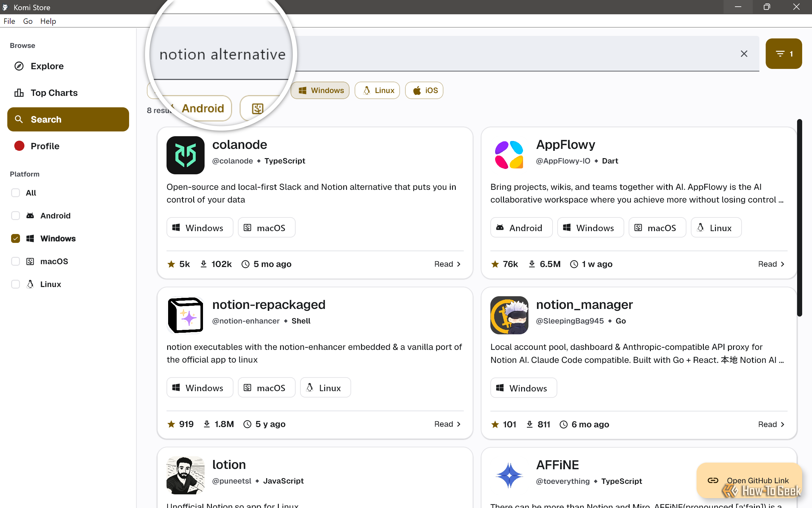Click notion_manager's star rating icon
The height and width of the screenshot is (508, 812).
tap(495, 424)
